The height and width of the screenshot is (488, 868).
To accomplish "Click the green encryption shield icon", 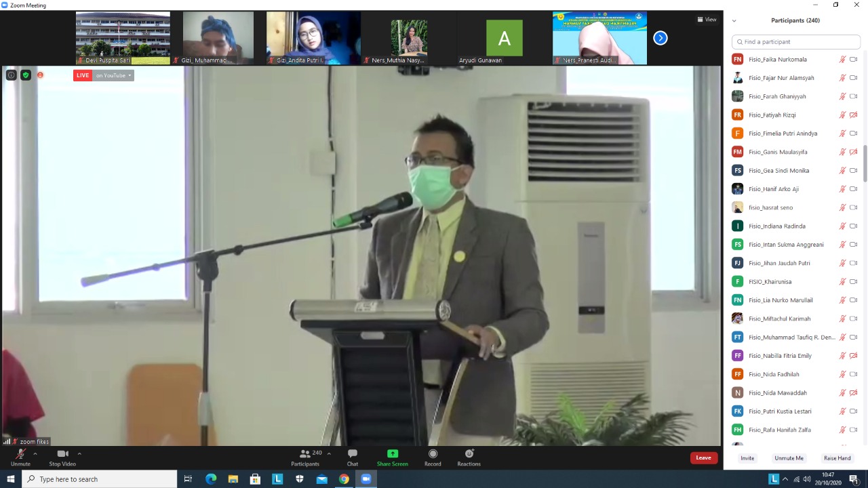I will point(26,75).
